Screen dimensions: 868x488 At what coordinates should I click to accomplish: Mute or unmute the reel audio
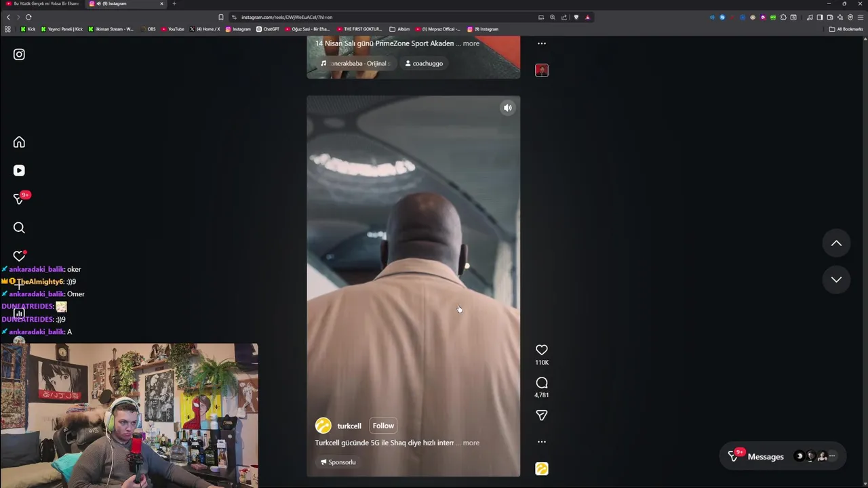pyautogui.click(x=507, y=108)
